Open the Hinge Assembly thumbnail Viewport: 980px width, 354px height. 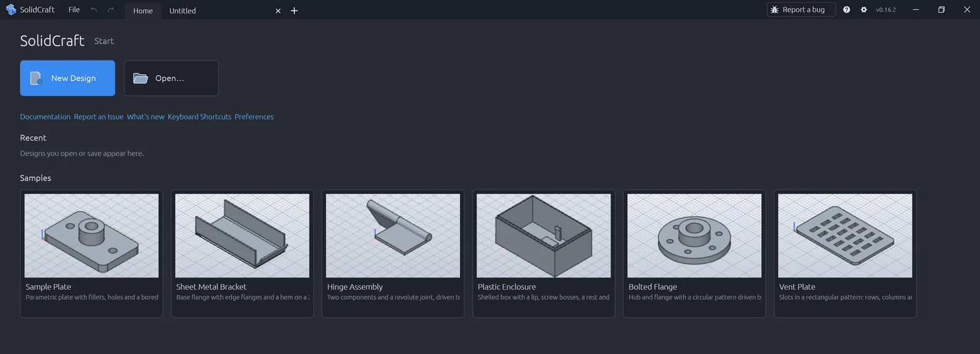[393, 236]
